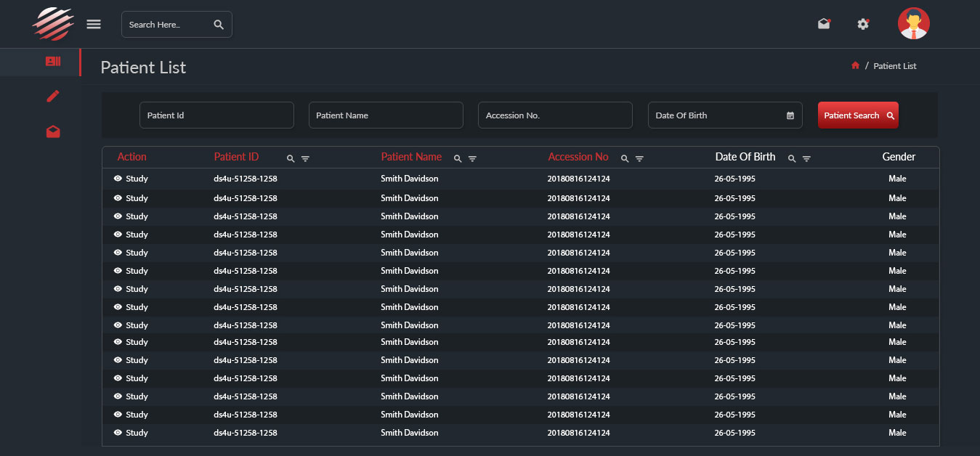The height and width of the screenshot is (456, 980).
Task: Focus the Search Here input box
Action: tap(177, 25)
